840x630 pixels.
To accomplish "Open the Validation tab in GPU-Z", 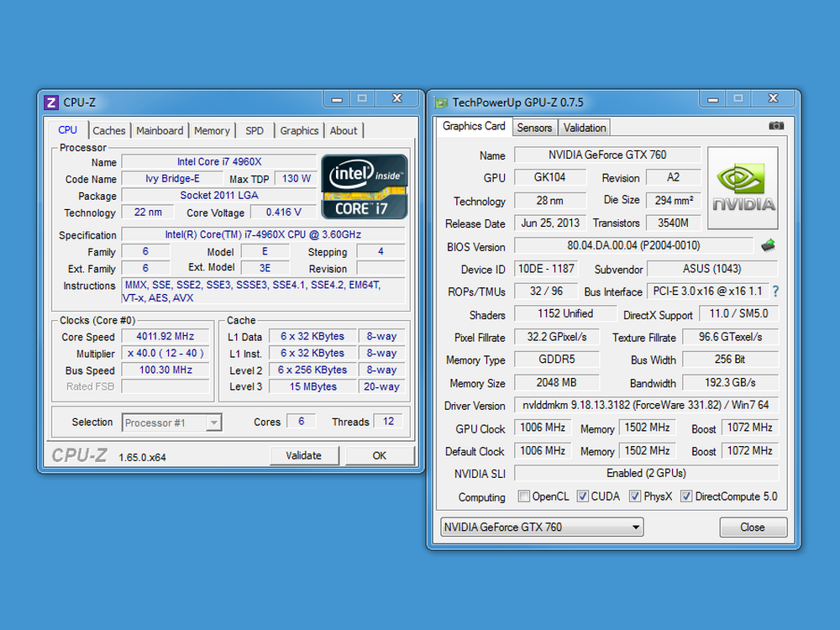I will coord(585,128).
